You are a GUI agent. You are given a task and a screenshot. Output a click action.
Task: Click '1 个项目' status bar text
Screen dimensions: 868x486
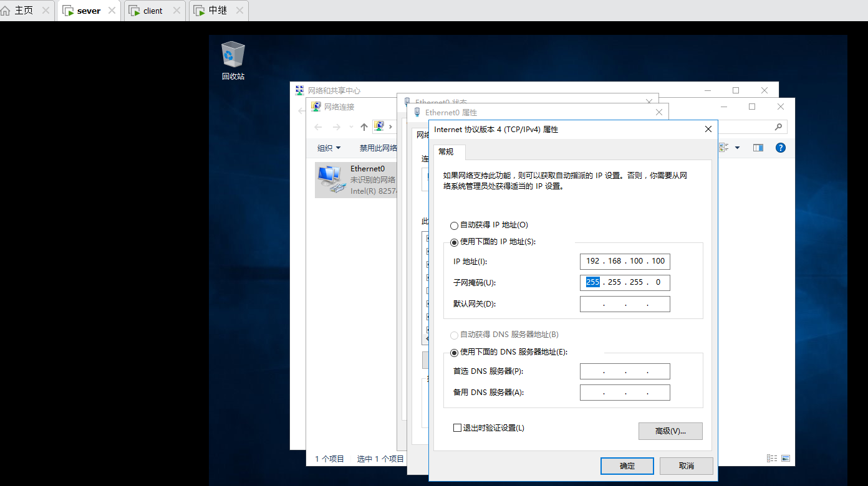click(x=329, y=459)
